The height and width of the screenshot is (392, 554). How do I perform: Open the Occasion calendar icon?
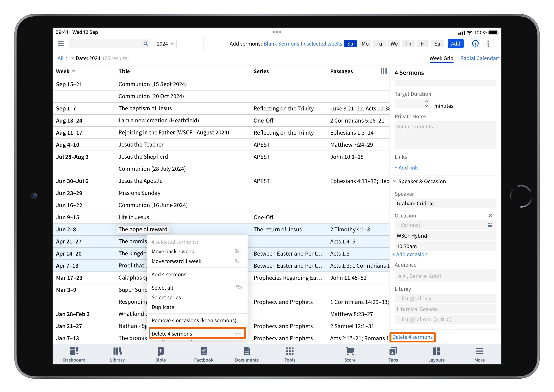tap(489, 225)
